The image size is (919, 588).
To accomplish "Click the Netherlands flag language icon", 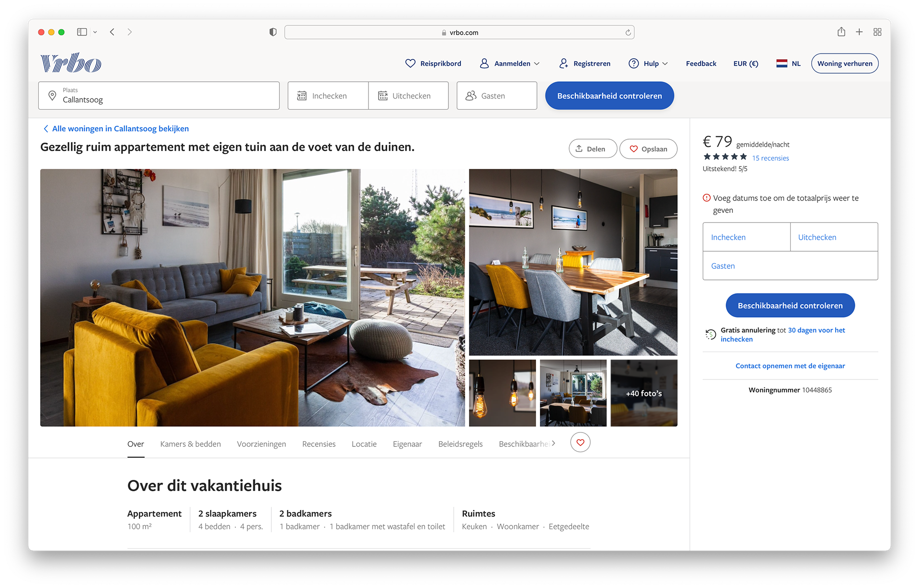I will pos(782,63).
